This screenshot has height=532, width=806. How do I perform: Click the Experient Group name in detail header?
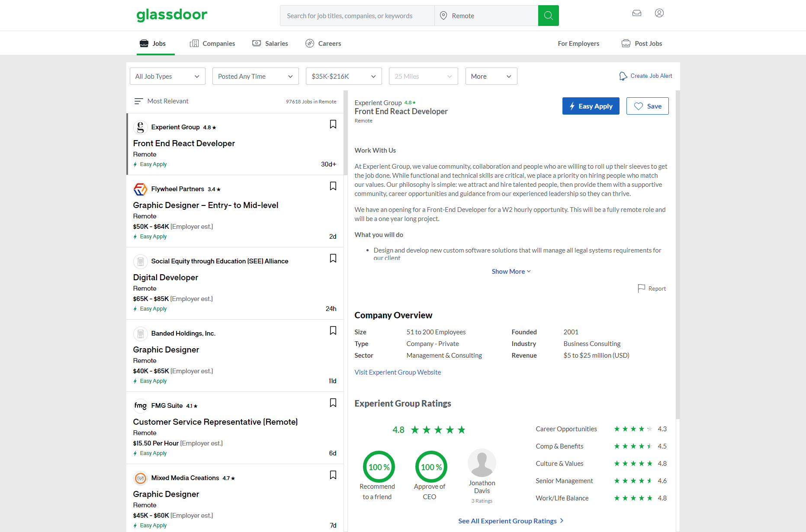click(378, 103)
